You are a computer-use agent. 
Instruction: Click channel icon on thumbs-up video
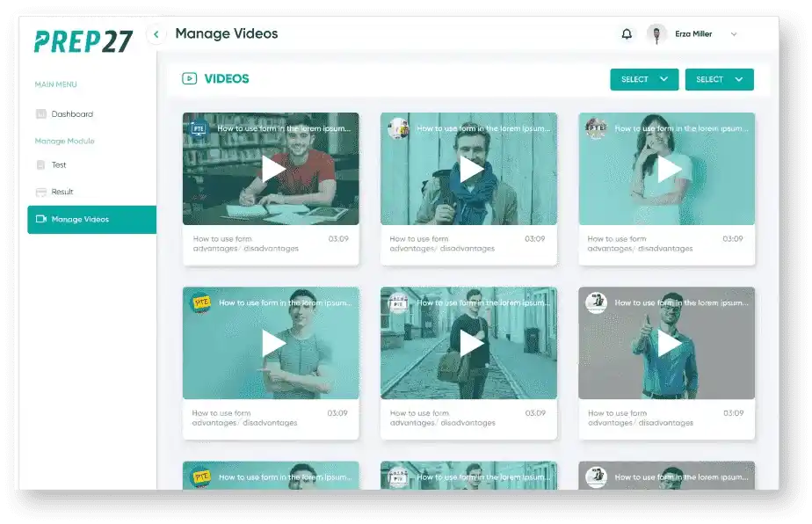[x=596, y=302]
